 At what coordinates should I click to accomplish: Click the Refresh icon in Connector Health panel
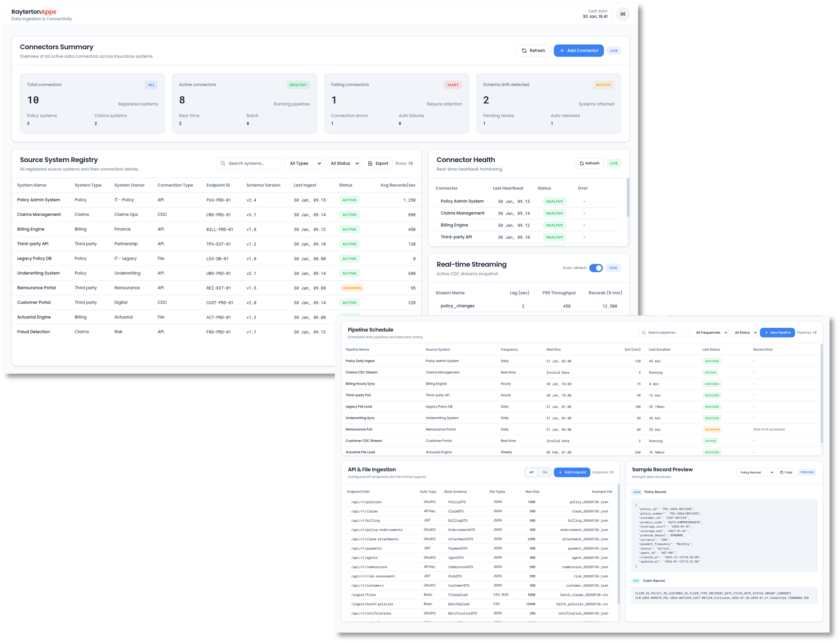tap(582, 163)
